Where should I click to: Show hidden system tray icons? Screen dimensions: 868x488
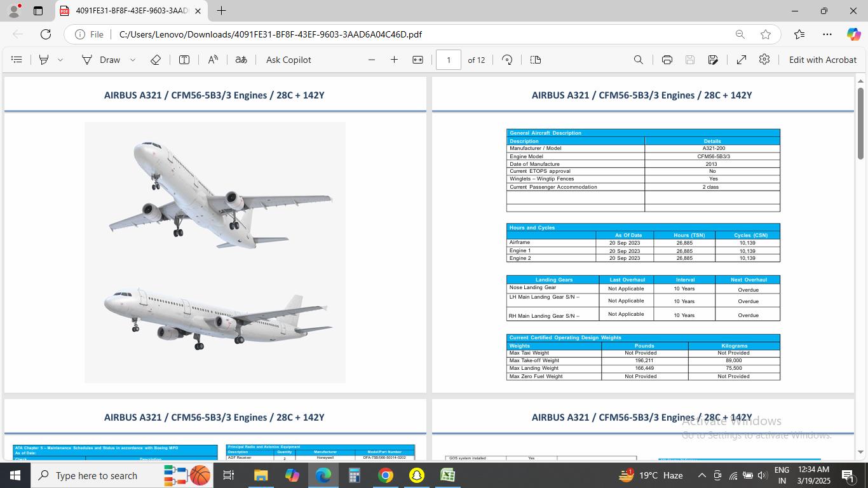tap(702, 475)
